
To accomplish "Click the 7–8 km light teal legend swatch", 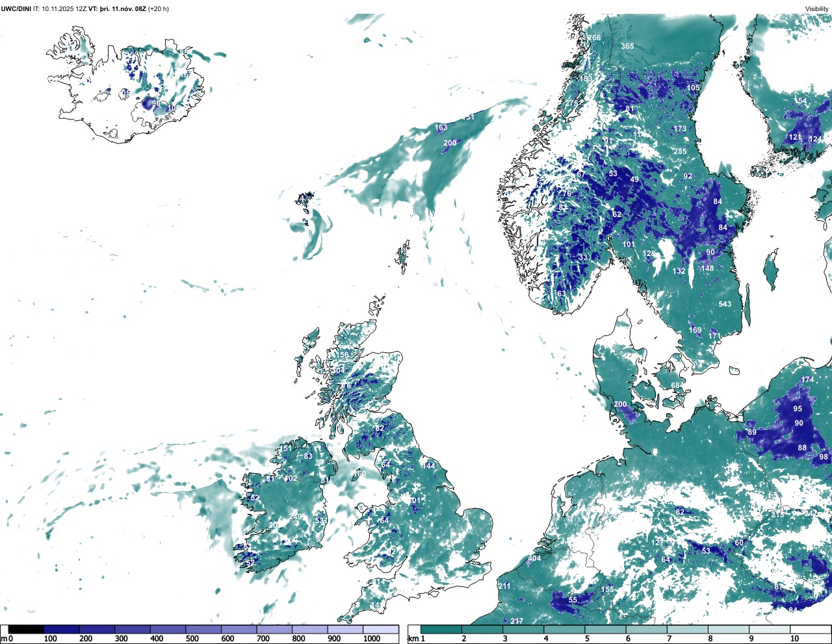I will [x=687, y=629].
